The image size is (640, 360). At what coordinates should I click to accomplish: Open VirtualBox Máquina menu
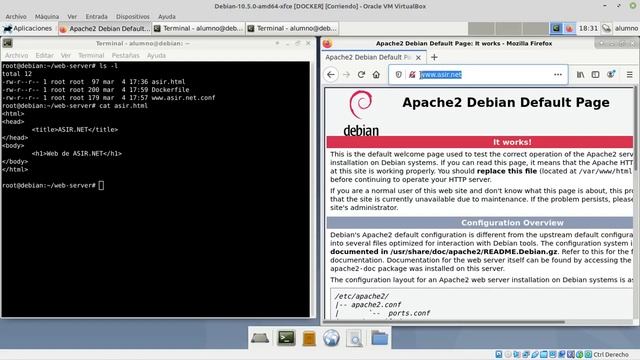pos(47,17)
